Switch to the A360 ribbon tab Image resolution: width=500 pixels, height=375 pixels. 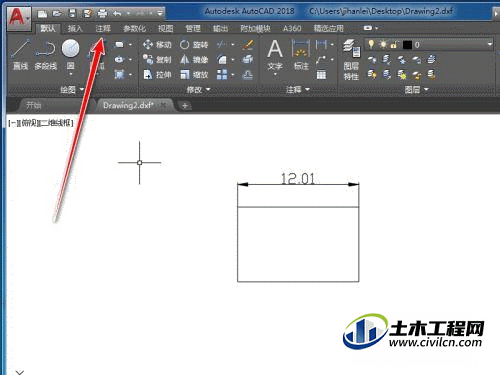coord(292,28)
